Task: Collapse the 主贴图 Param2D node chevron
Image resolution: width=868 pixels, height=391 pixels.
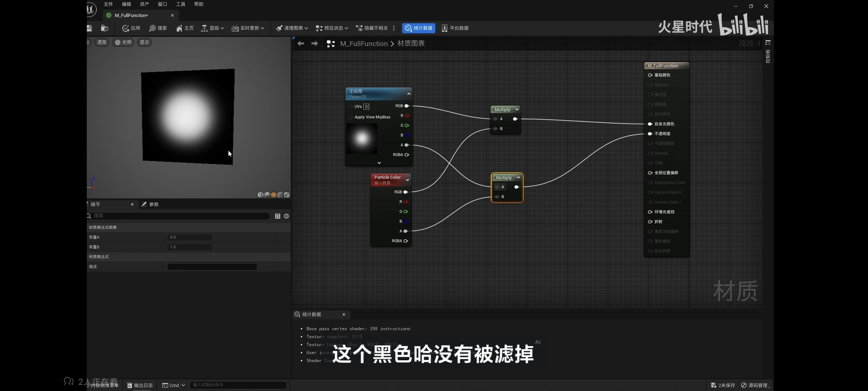Action: coord(409,94)
